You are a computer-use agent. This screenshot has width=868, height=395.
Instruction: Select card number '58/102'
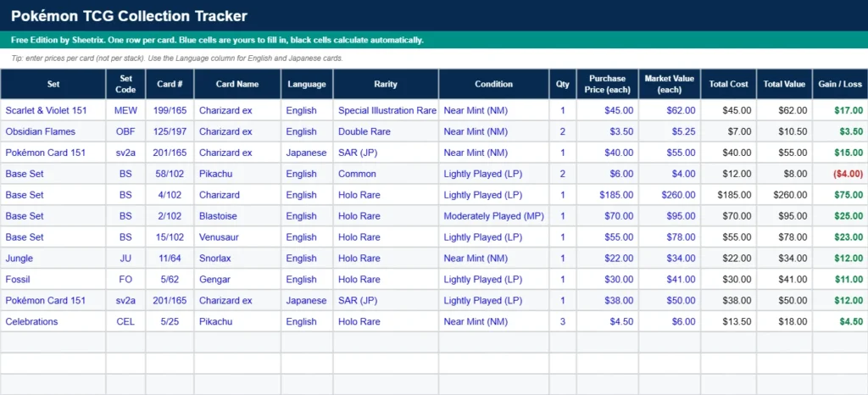tap(170, 174)
